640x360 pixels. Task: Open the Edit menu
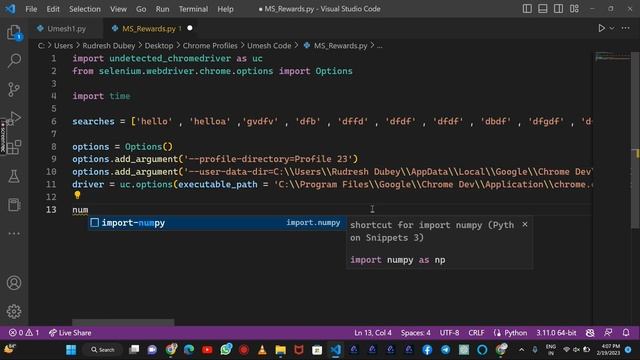click(53, 9)
